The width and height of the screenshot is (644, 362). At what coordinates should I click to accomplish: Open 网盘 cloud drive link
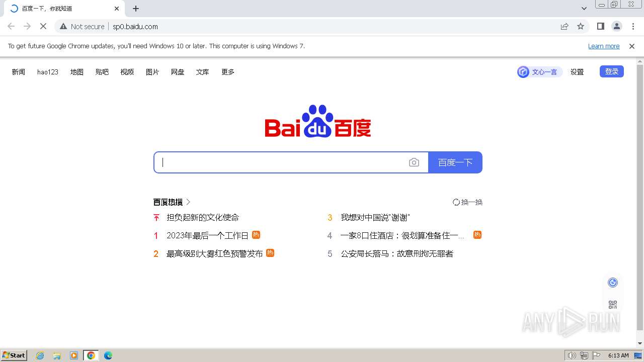[178, 72]
